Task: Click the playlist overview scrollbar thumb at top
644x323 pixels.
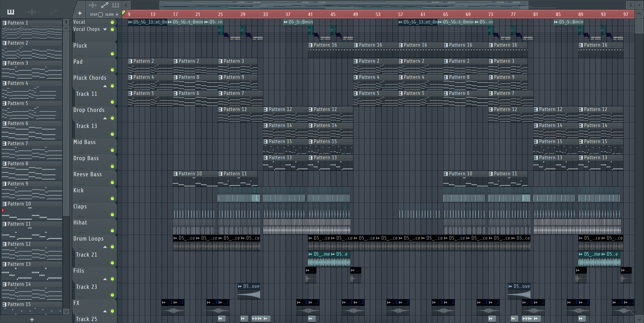Action: point(344,5)
